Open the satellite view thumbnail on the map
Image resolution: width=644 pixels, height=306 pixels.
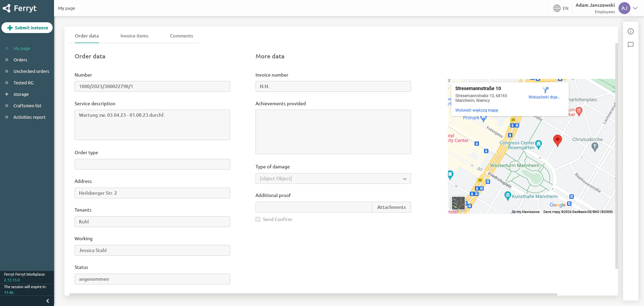click(x=458, y=203)
